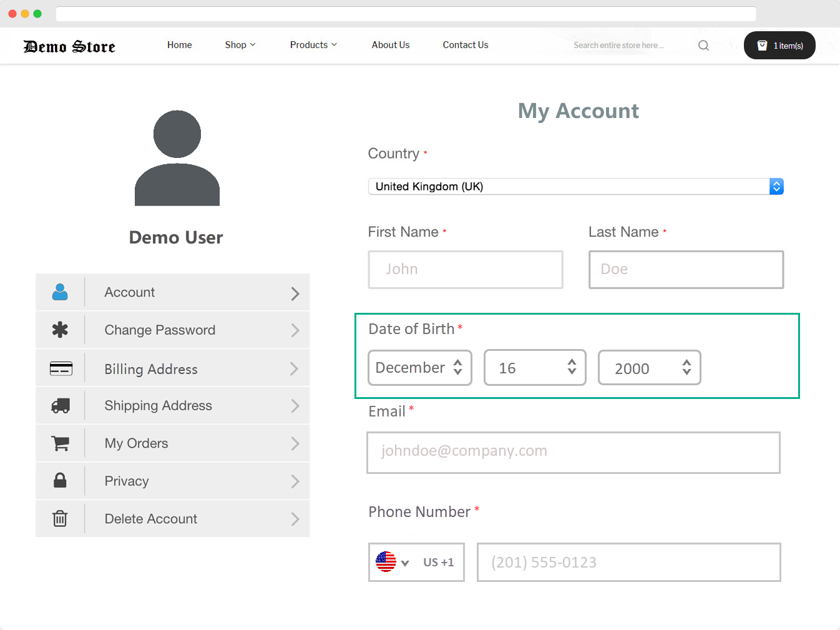Open the Shop menu
Viewport: 840px width, 630px height.
coord(240,45)
